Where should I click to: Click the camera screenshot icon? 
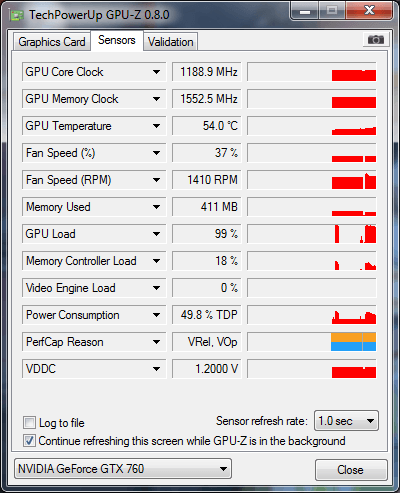376,40
